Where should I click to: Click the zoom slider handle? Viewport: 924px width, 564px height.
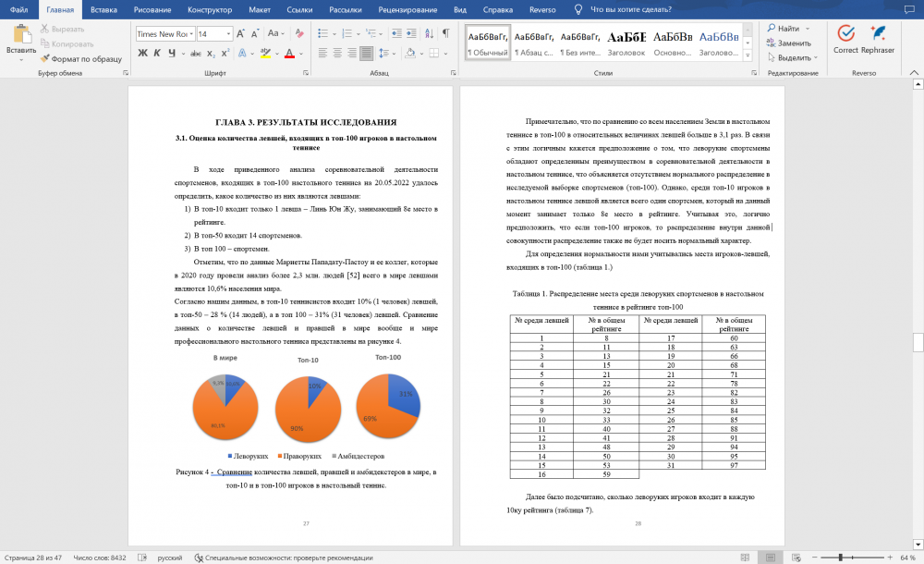841,558
